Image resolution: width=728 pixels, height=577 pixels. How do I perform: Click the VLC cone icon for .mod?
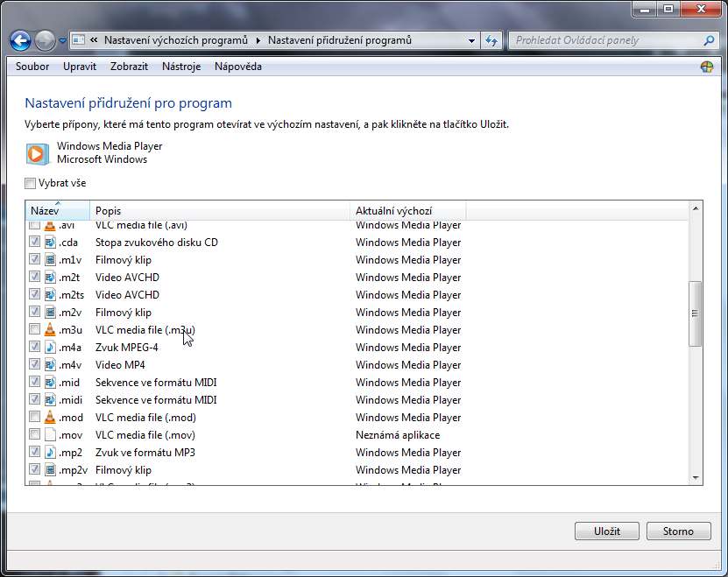[x=50, y=418]
